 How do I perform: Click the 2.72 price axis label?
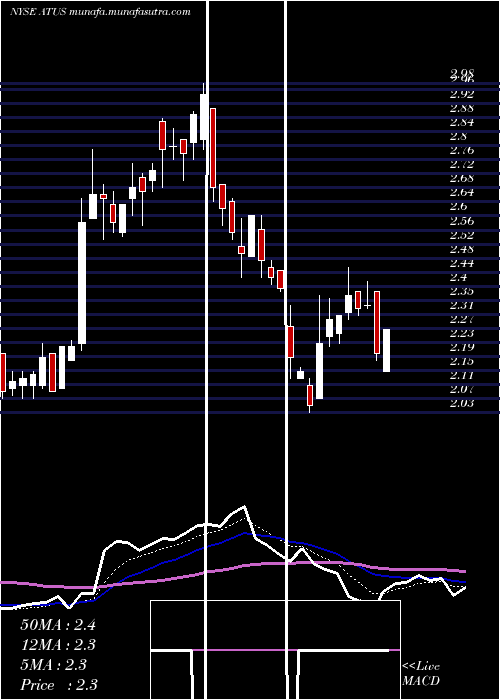click(462, 165)
